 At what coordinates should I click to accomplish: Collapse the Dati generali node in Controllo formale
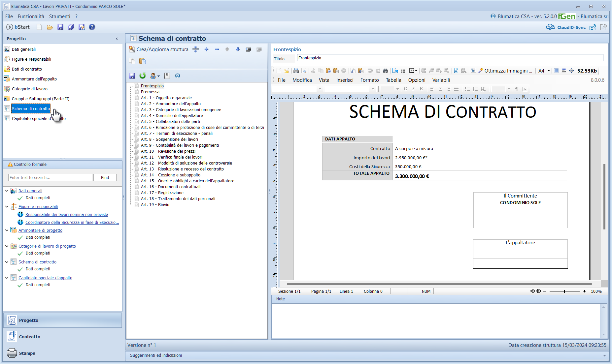tap(7, 191)
